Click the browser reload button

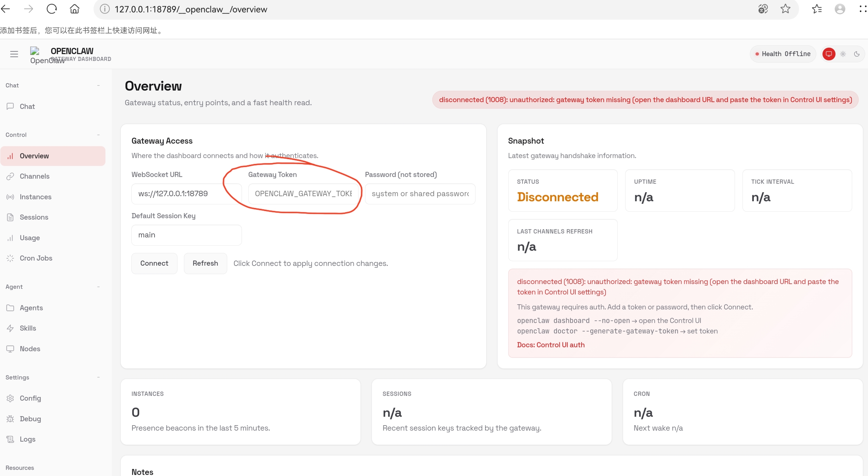coord(52,9)
